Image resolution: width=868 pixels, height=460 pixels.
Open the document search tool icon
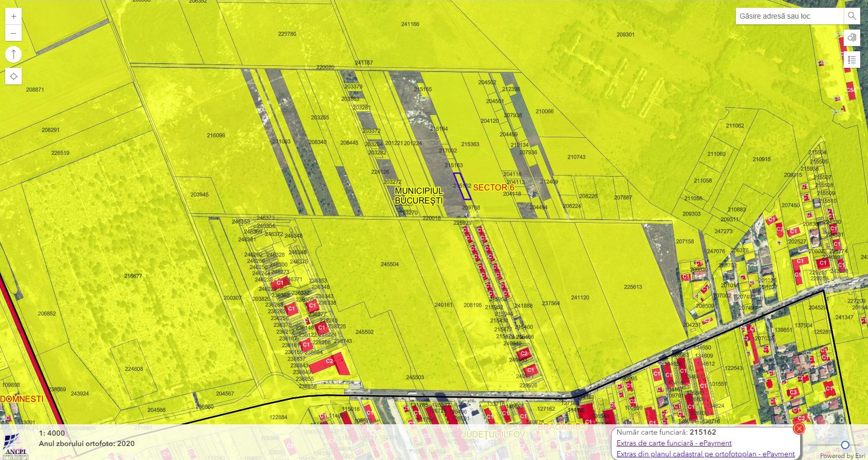[852, 38]
